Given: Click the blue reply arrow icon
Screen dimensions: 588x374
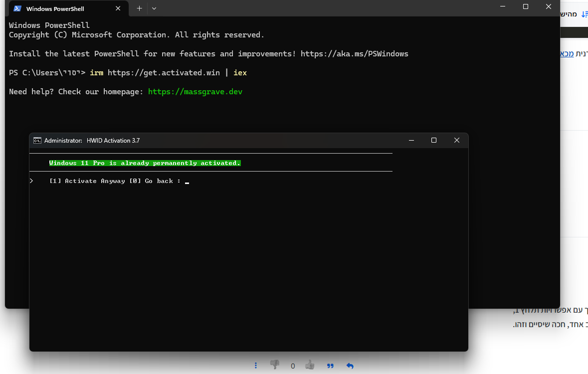Looking at the screenshot, I should tap(350, 366).
